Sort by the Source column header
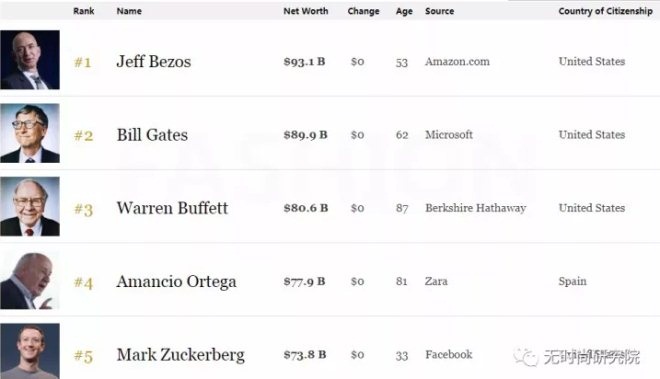The height and width of the screenshot is (379, 660). [x=439, y=11]
